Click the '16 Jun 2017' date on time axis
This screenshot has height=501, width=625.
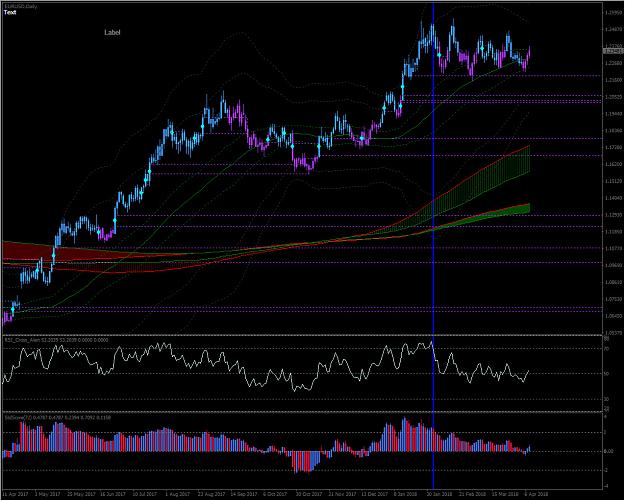click(113, 494)
